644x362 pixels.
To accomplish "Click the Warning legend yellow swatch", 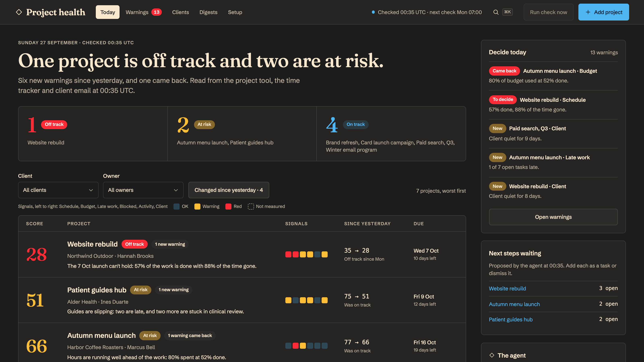I will pos(197,206).
